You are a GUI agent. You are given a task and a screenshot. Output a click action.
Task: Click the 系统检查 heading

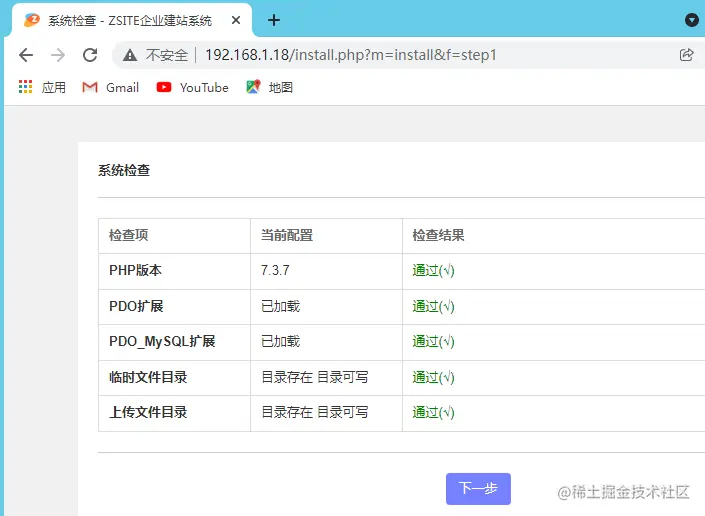pos(124,170)
